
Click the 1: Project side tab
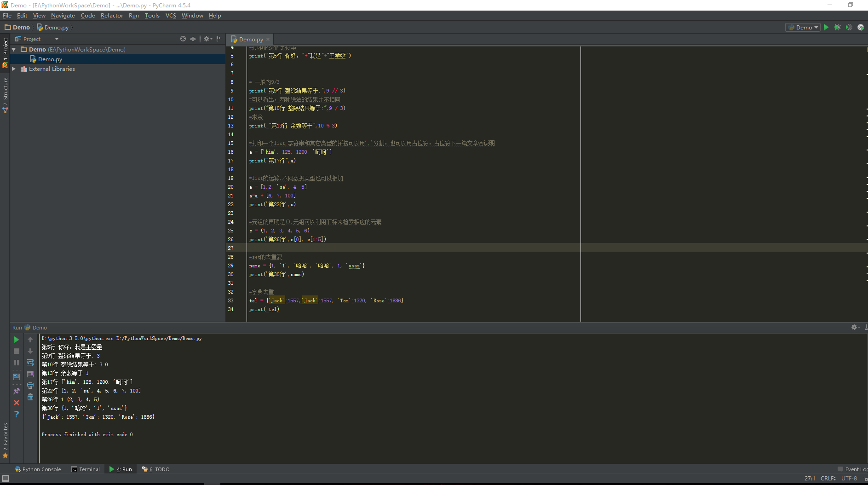(6, 52)
